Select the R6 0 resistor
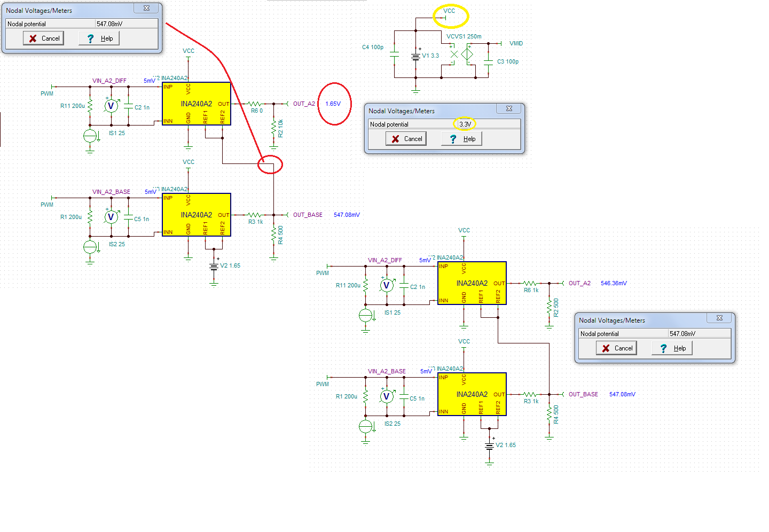 (x=255, y=104)
